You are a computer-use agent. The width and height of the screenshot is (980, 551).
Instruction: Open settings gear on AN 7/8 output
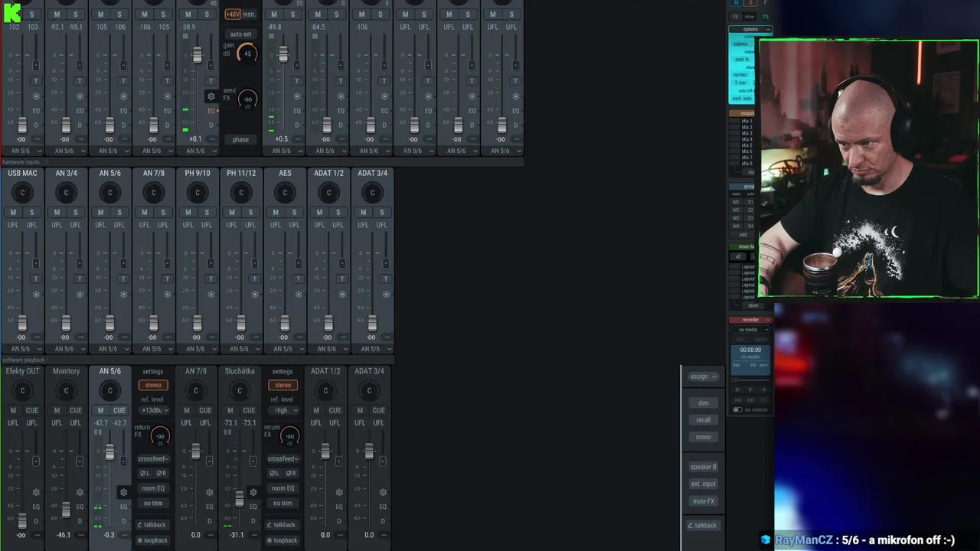click(210, 492)
